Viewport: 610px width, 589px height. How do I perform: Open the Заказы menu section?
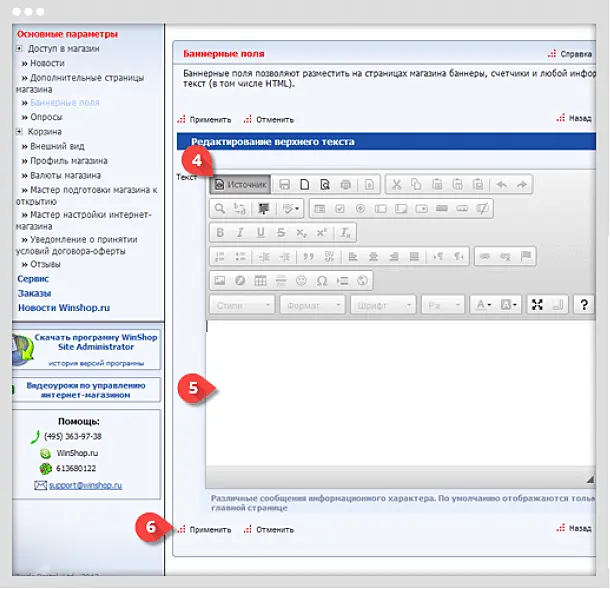[x=33, y=293]
